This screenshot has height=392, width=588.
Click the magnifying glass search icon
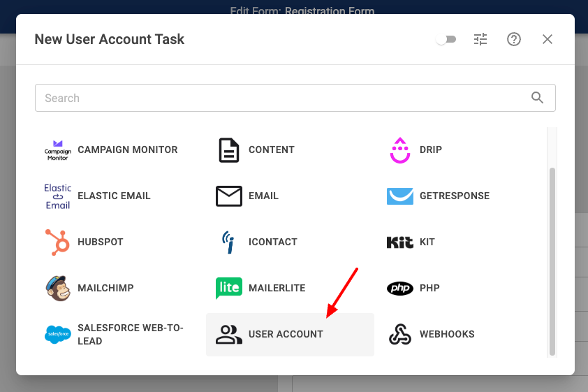point(537,98)
